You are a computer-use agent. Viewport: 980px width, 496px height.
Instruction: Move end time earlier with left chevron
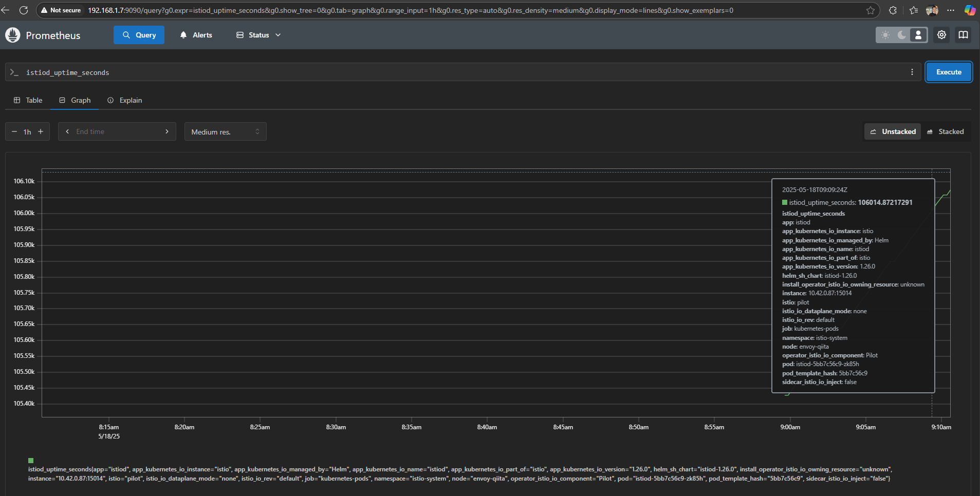[x=67, y=132]
